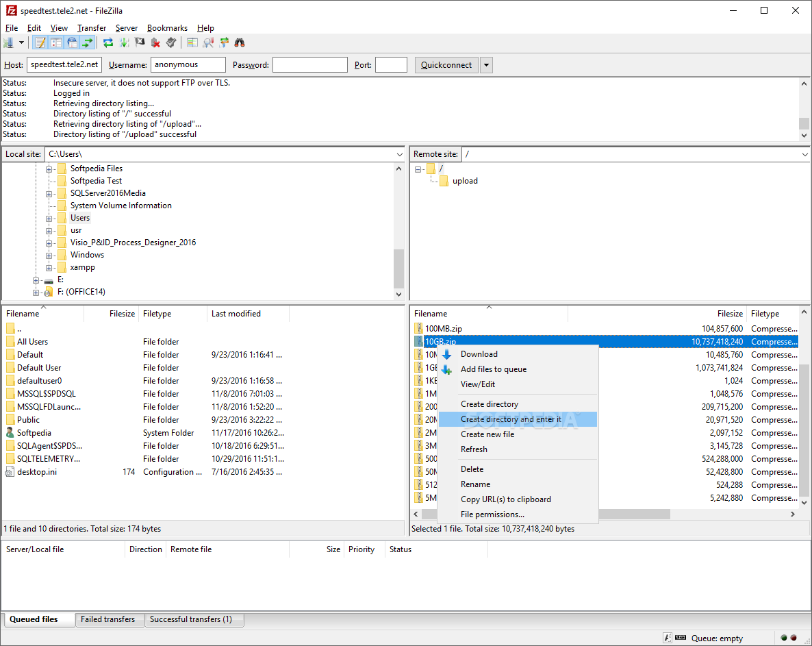Choose Download from the context menu
Screen dimensions: 812x646
pyautogui.click(x=518, y=354)
